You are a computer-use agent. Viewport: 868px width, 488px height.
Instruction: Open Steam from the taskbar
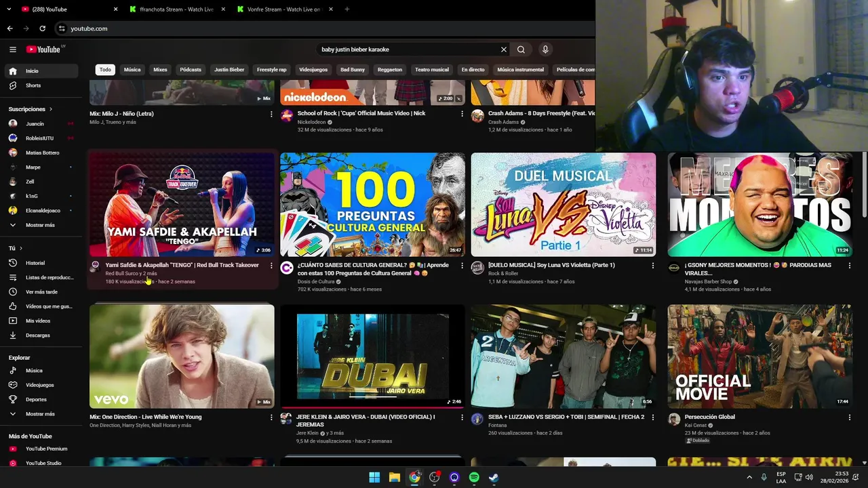(494, 477)
